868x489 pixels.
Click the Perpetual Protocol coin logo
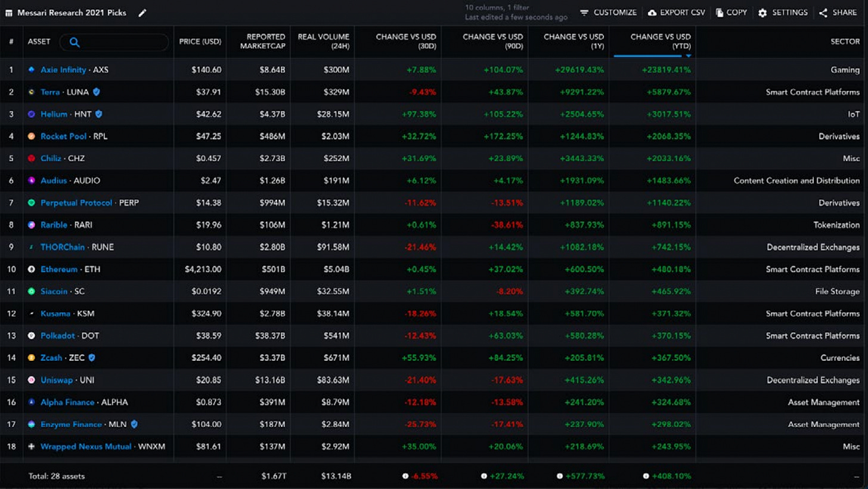click(x=32, y=203)
